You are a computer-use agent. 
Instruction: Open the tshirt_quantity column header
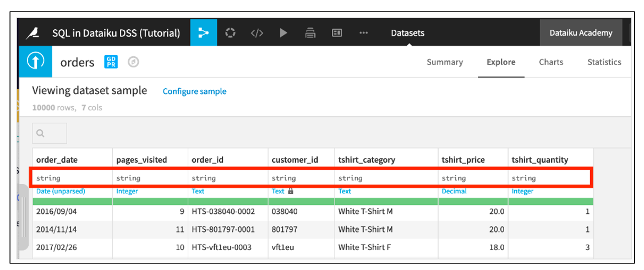539,160
